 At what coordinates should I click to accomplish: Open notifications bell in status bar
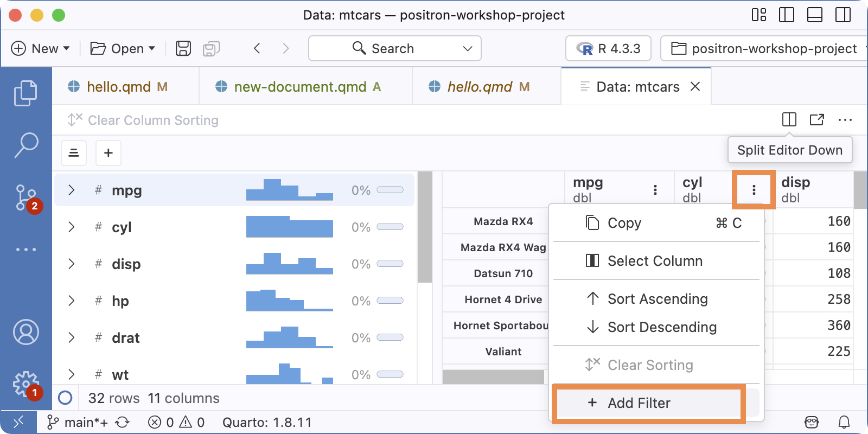click(x=844, y=422)
